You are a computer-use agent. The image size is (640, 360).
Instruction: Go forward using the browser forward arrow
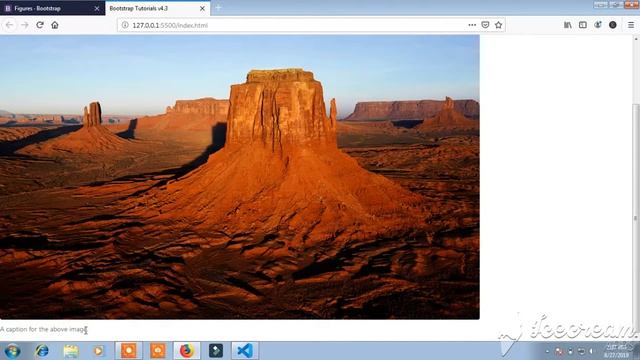point(24,25)
